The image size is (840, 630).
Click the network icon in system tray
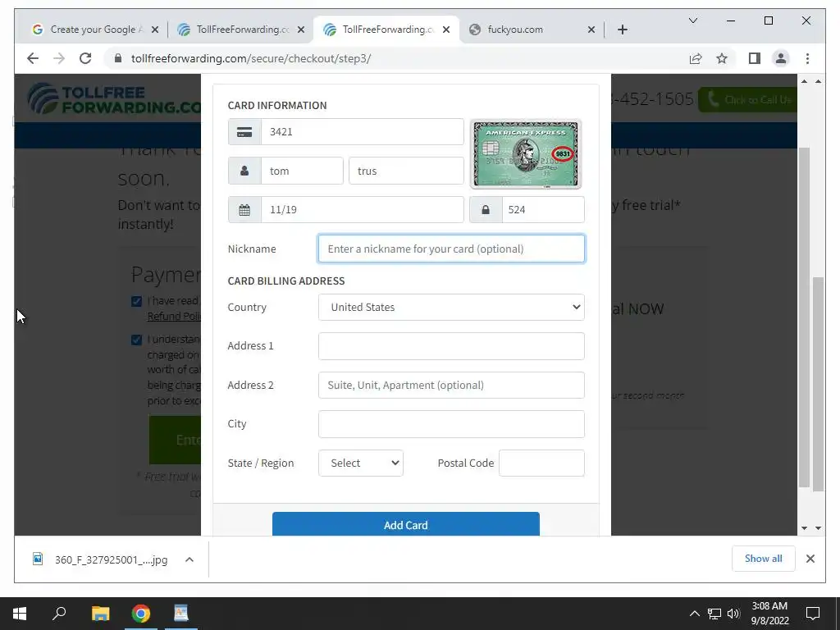click(x=714, y=614)
